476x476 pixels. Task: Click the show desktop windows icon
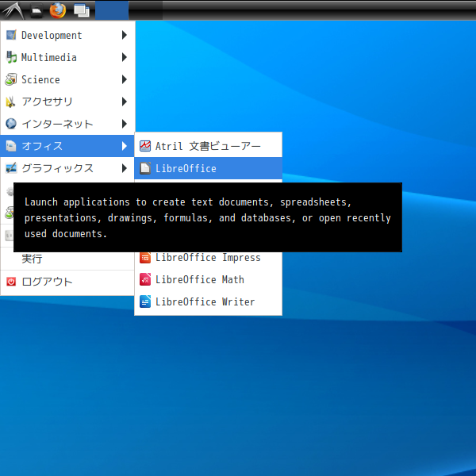(x=82, y=10)
